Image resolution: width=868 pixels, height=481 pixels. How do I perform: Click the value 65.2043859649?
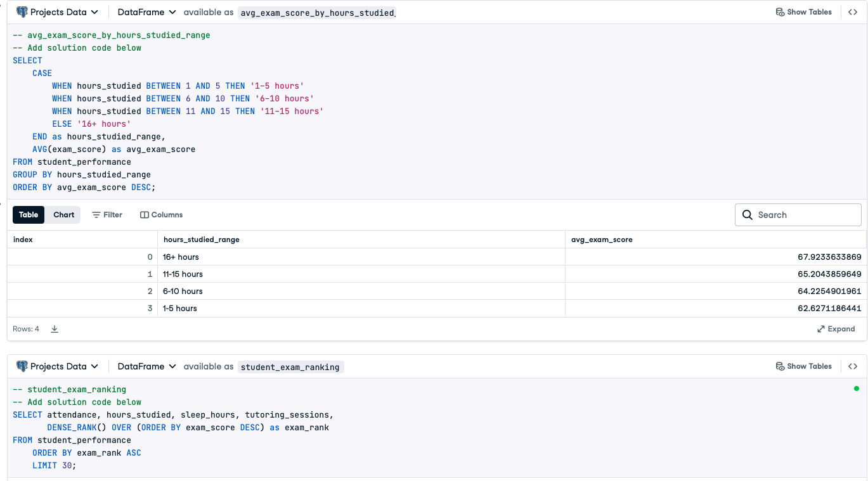pos(829,274)
